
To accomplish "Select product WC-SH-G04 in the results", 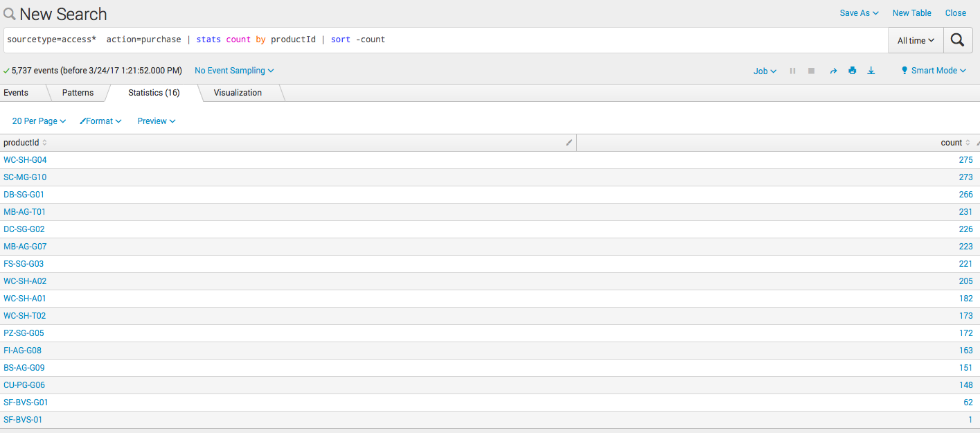I will (25, 159).
